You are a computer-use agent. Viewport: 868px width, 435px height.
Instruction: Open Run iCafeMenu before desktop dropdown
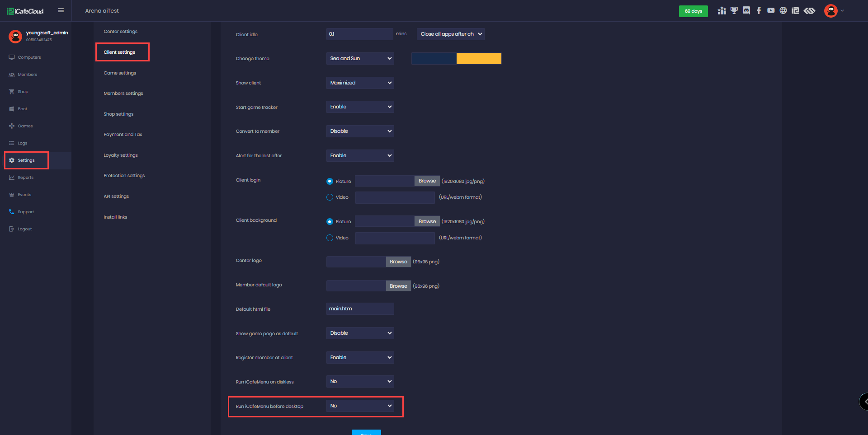click(x=360, y=406)
